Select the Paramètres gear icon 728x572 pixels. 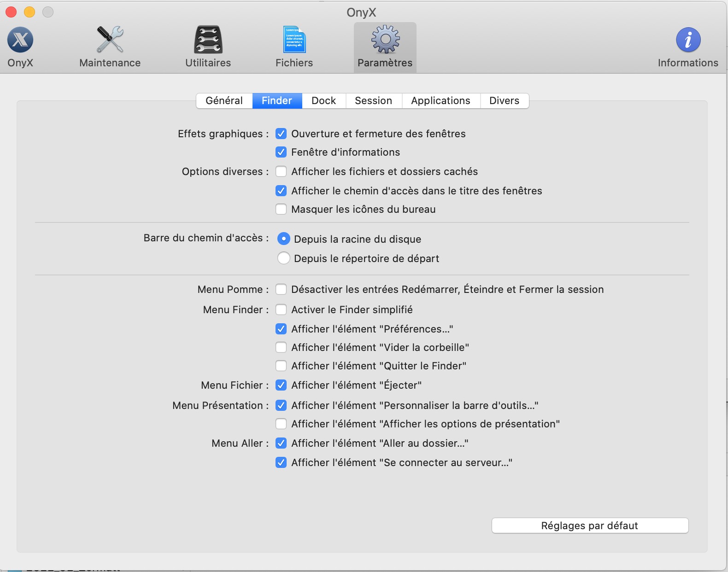[x=385, y=40]
